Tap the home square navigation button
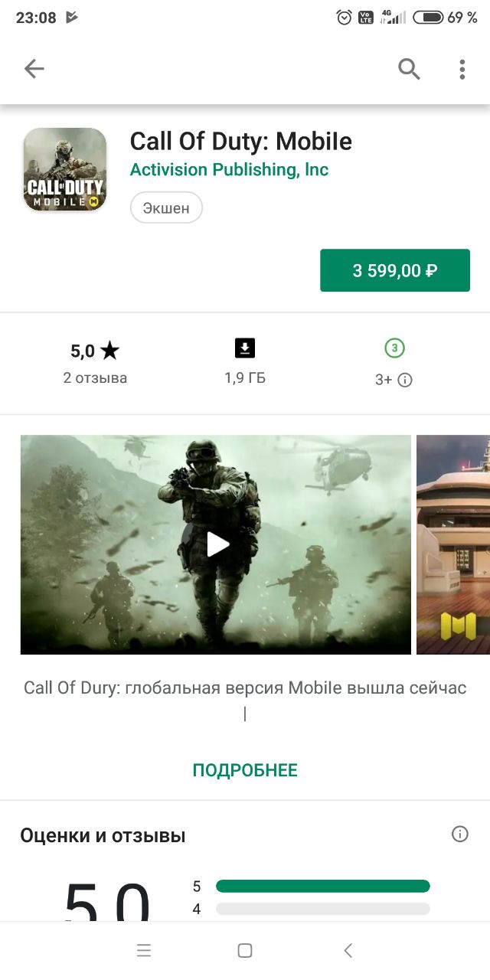This screenshot has width=490, height=980. point(245,951)
